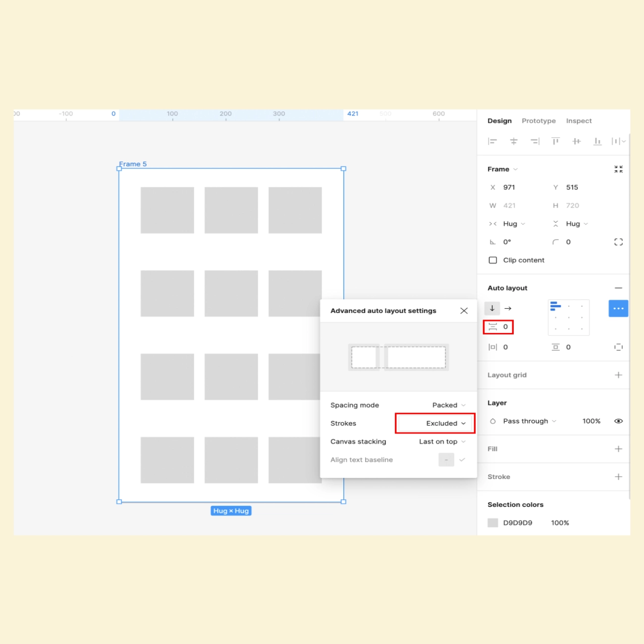Open the Pass through blend dropdown
The height and width of the screenshot is (644, 644).
[x=530, y=422]
